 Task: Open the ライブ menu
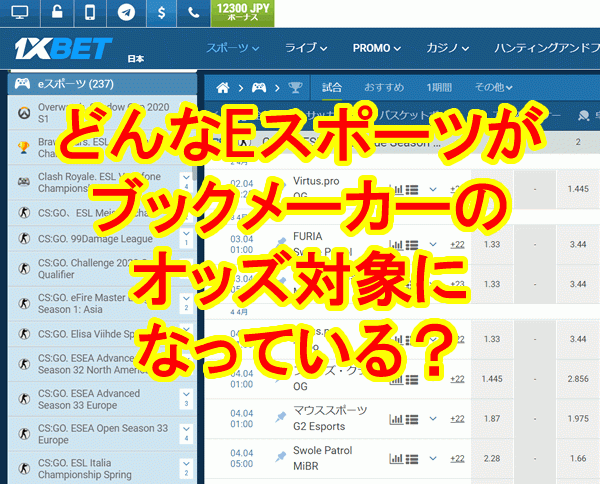(x=306, y=48)
